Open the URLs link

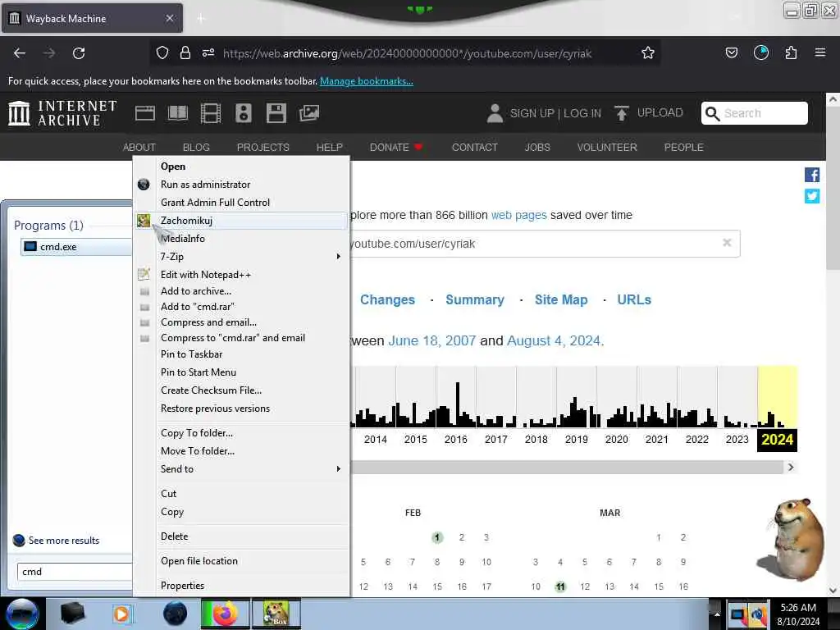point(634,299)
